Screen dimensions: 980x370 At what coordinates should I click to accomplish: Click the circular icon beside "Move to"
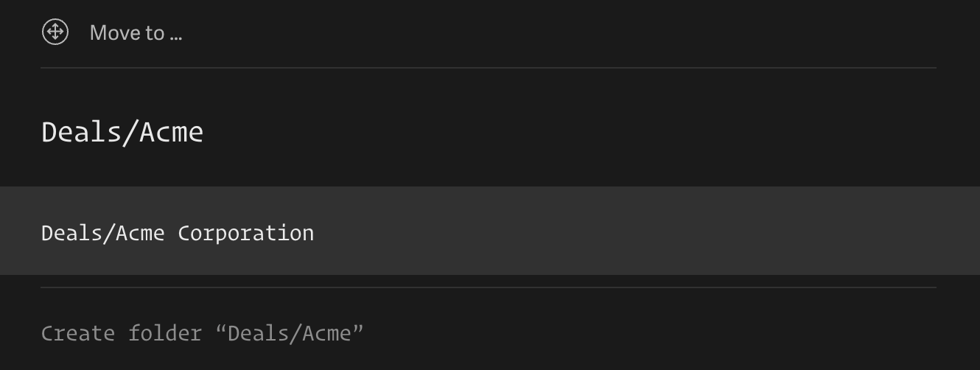(55, 32)
